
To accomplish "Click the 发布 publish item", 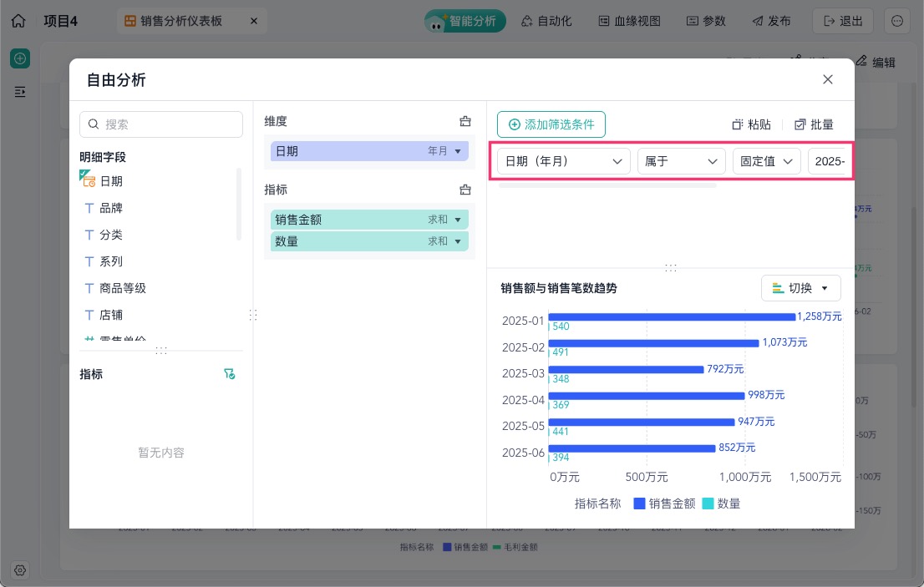I will point(771,21).
